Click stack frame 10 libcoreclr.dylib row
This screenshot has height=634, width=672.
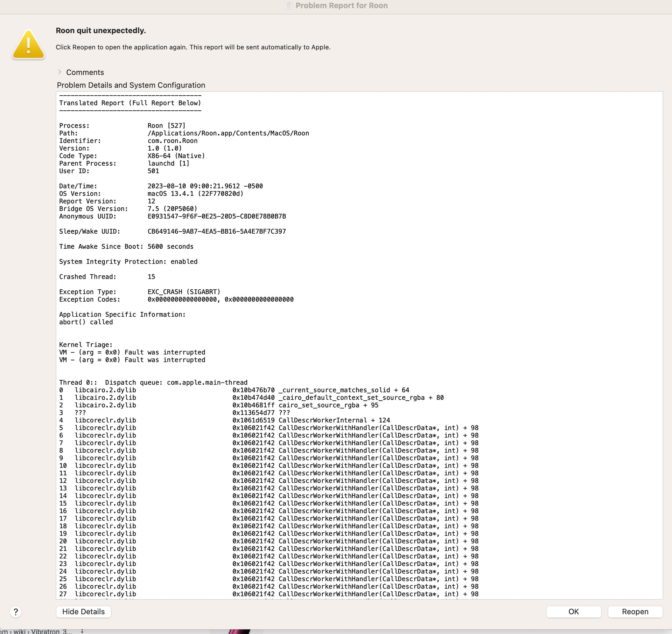point(268,465)
